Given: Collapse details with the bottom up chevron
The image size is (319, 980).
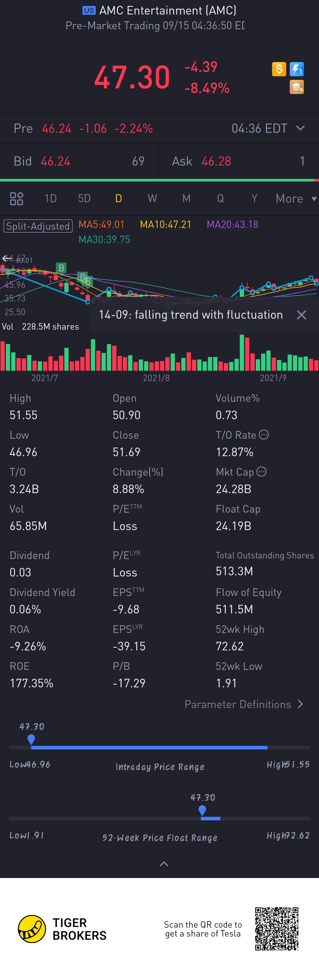Looking at the screenshot, I should pos(164,864).
